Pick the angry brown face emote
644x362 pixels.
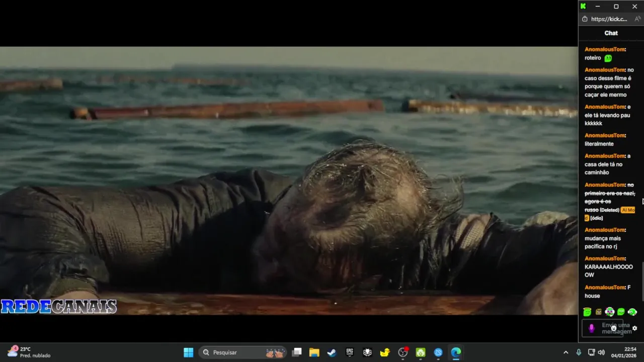[598, 312]
